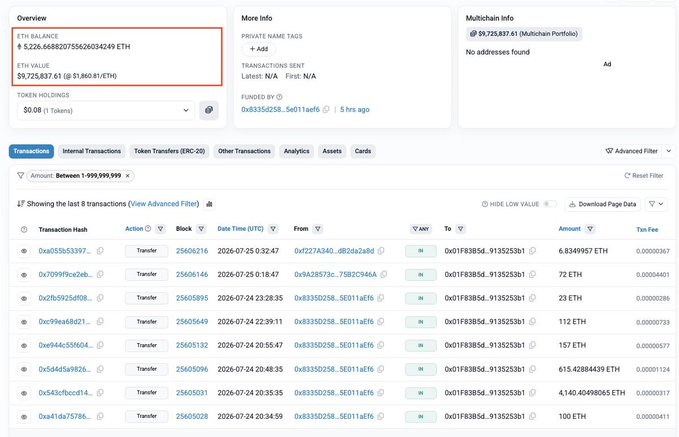Click the 4,140.40498065 ETH amount
The height and width of the screenshot is (437, 679).
pos(592,393)
